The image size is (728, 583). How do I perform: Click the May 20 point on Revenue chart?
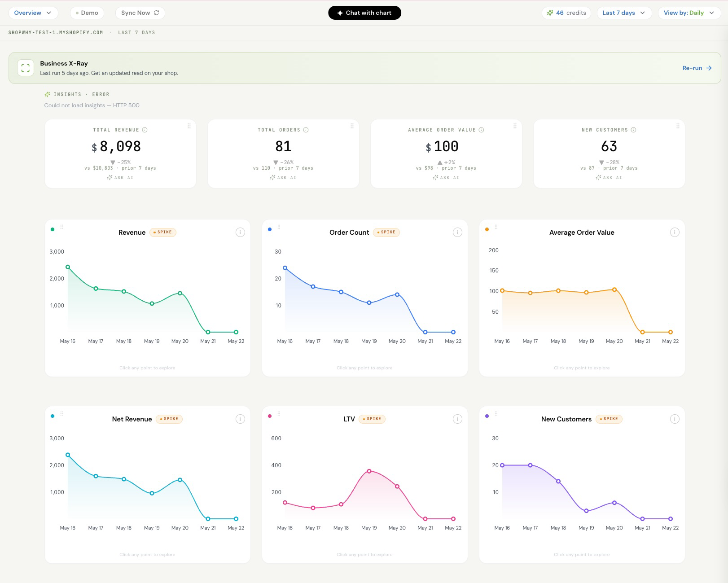click(x=180, y=293)
